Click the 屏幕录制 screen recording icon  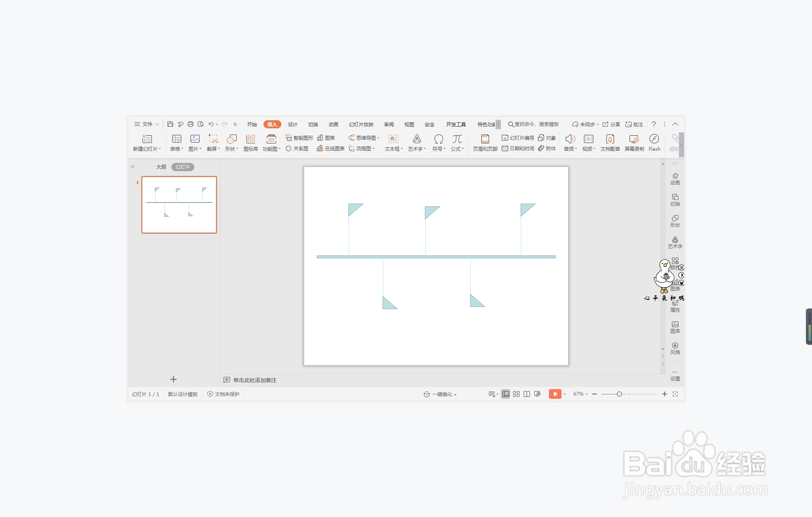[634, 142]
